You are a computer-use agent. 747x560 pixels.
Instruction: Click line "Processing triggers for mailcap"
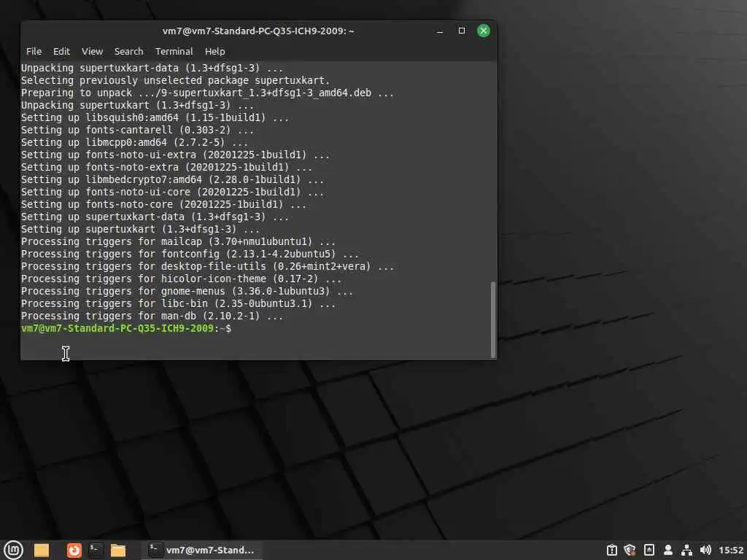[x=178, y=242]
